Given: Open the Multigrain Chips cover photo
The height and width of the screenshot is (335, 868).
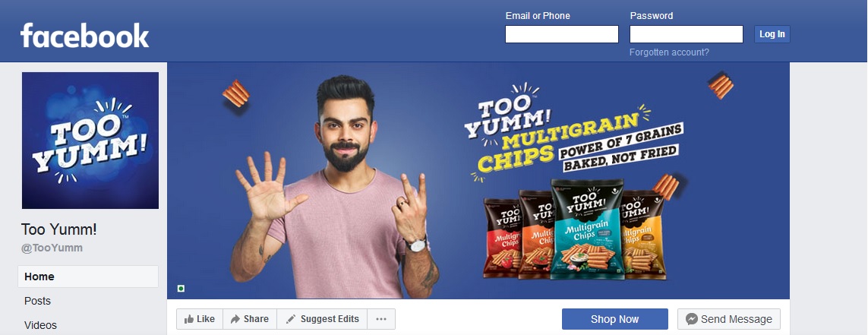Looking at the screenshot, I should pyautogui.click(x=478, y=181).
